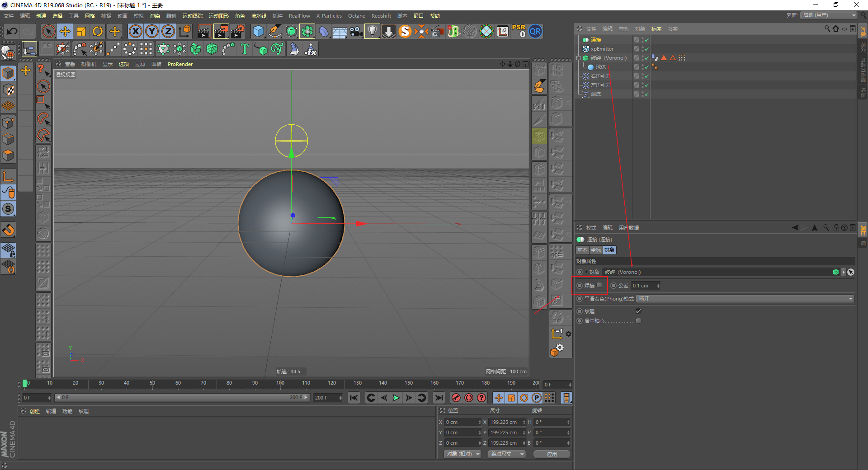This screenshot has width=868, height=470.
Task: Record active objects keyframe button
Action: [x=456, y=398]
